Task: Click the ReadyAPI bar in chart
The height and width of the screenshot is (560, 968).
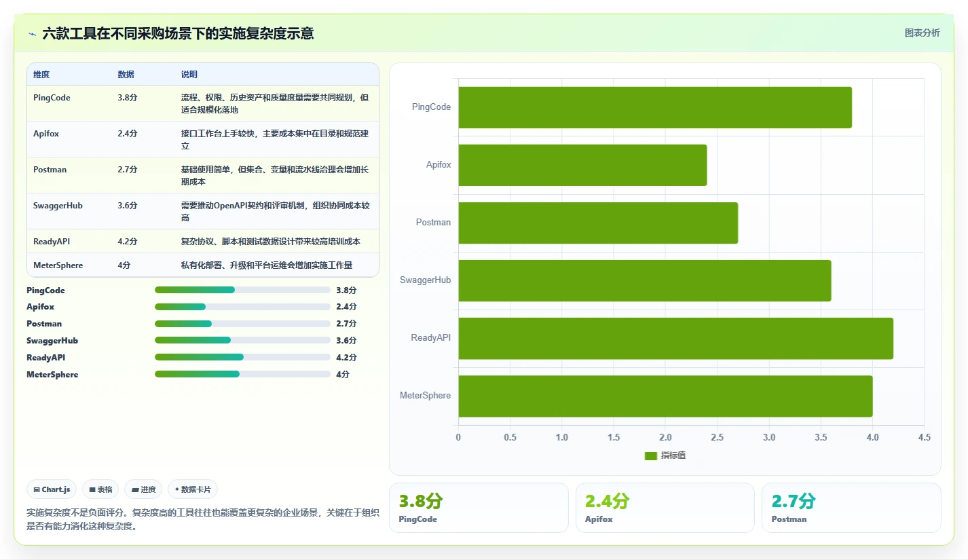Action: (676, 338)
